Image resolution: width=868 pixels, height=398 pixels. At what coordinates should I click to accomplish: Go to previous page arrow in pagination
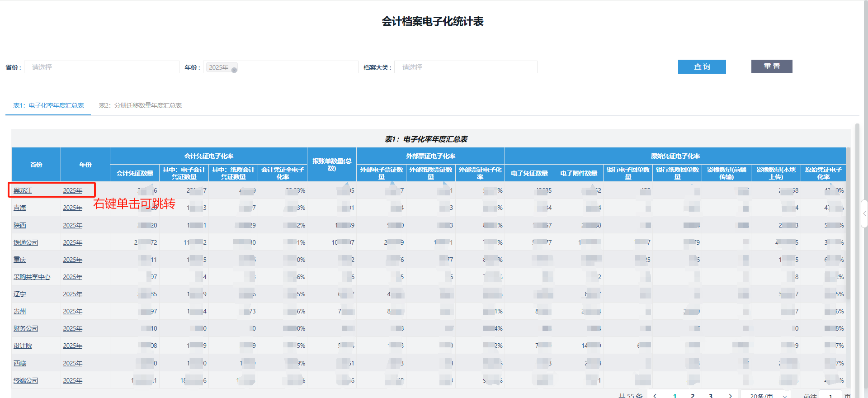coord(655,396)
